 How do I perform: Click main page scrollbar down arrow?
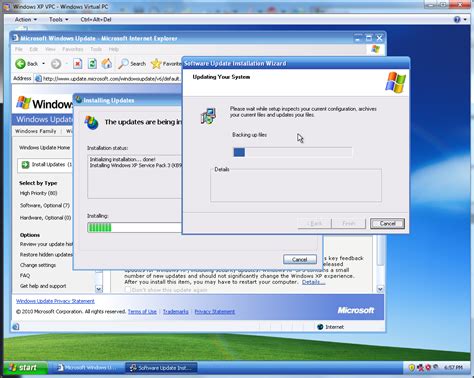click(x=380, y=289)
